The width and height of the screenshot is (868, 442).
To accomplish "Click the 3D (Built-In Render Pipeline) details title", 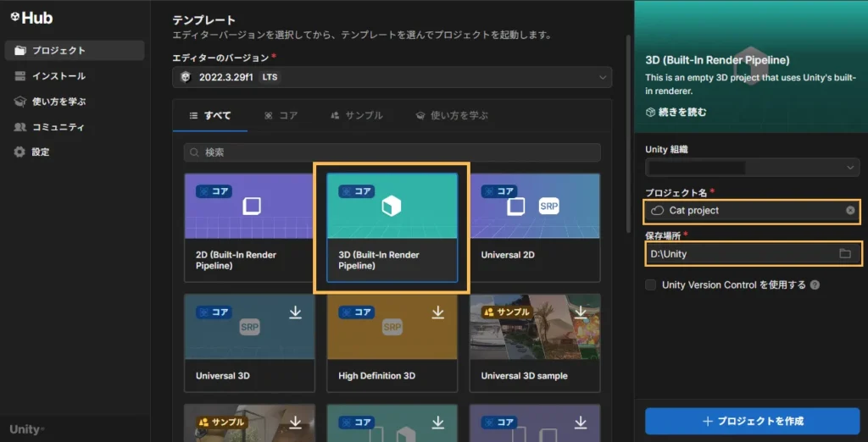I will [x=717, y=60].
